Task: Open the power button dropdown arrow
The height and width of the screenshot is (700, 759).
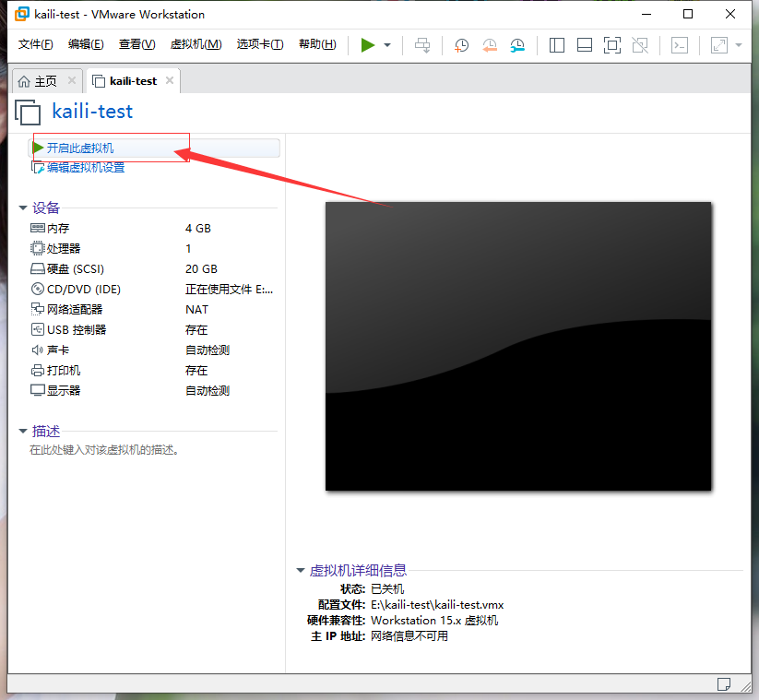Action: coord(385,44)
